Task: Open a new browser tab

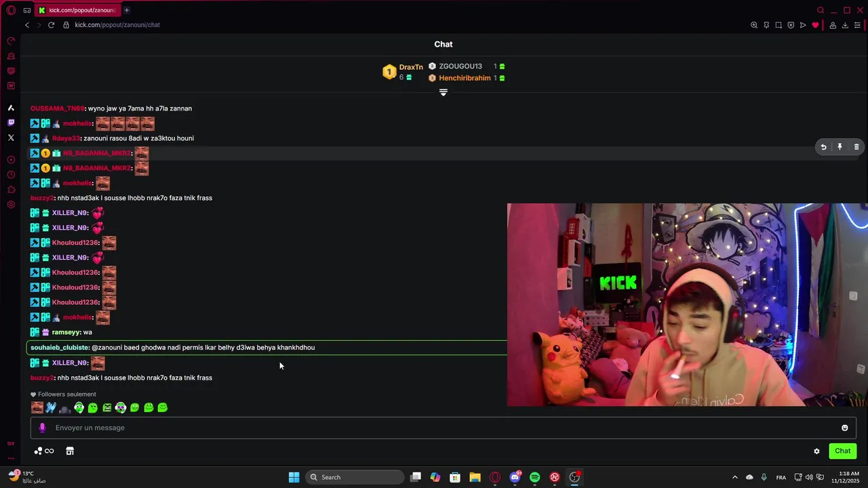Action: 126,10
